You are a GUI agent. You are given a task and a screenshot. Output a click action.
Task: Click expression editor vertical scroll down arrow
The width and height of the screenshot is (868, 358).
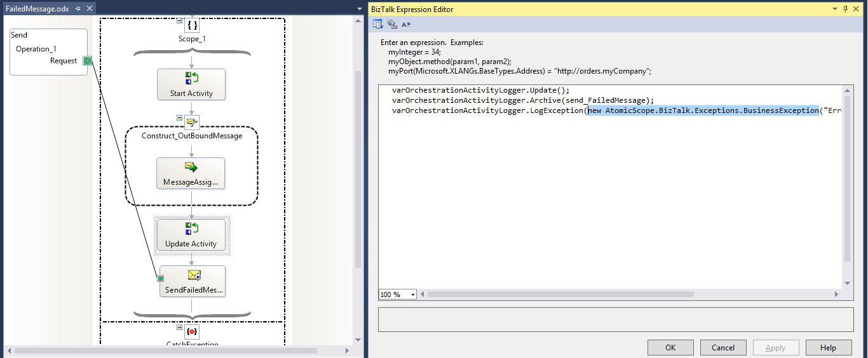[847, 284]
